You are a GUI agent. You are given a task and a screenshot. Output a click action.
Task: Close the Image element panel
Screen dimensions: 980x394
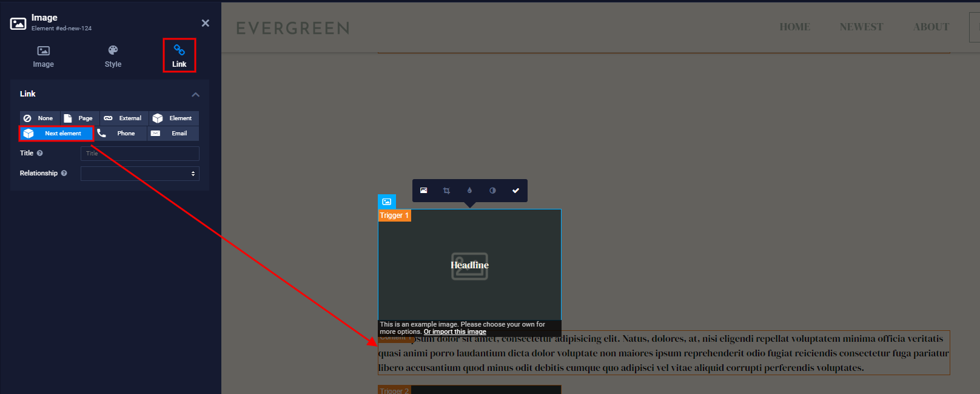(206, 23)
